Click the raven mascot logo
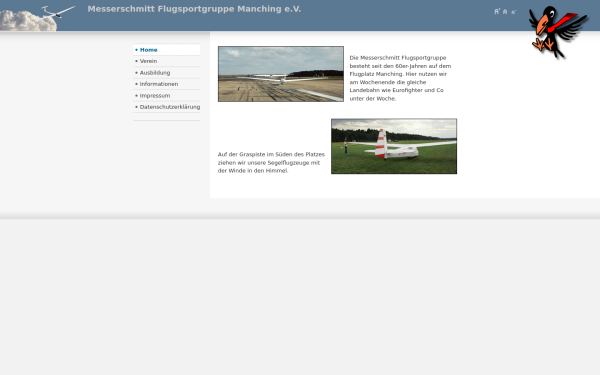This screenshot has height=375, width=600. tap(558, 32)
